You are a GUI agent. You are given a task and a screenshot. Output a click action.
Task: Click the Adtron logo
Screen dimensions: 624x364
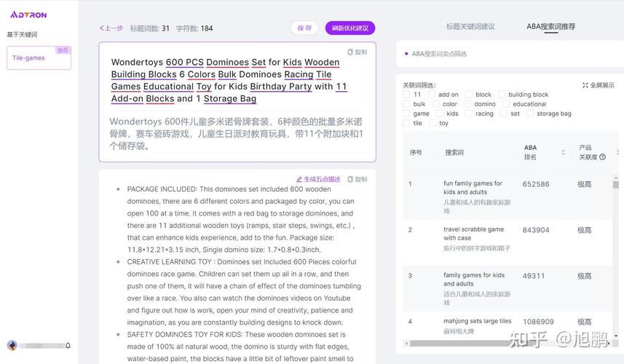(28, 15)
